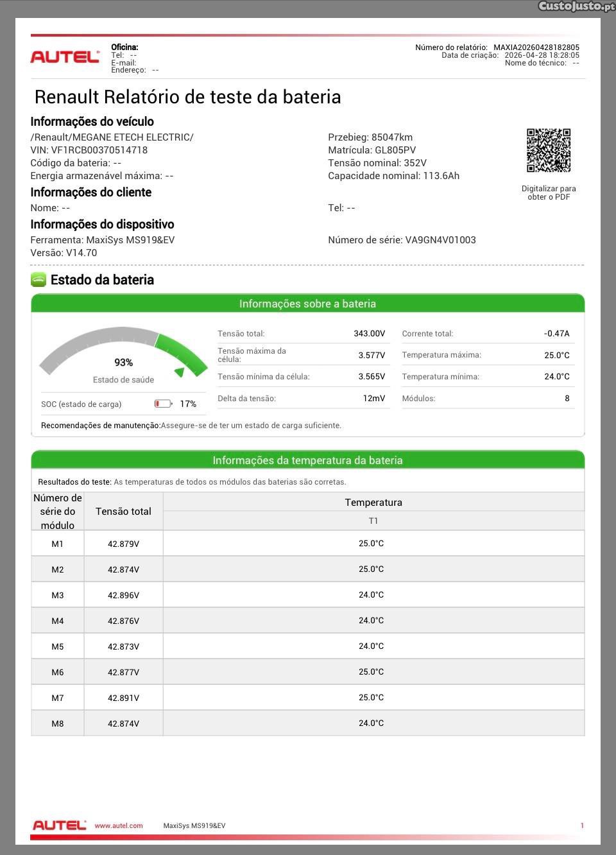Screen dimensions: 616x855
Task: Click the 'Estado da bateria' section heading
Action: point(102,280)
